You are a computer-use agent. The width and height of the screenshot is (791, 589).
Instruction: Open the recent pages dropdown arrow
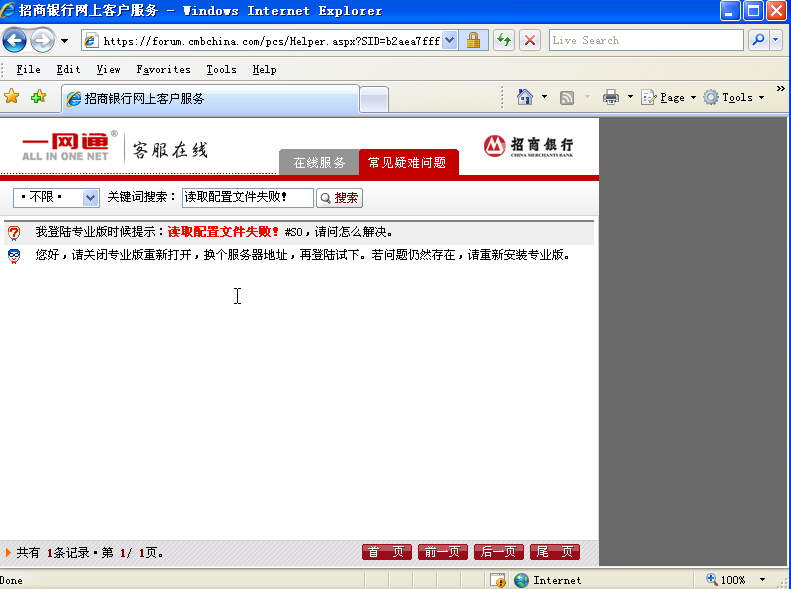pyautogui.click(x=65, y=41)
